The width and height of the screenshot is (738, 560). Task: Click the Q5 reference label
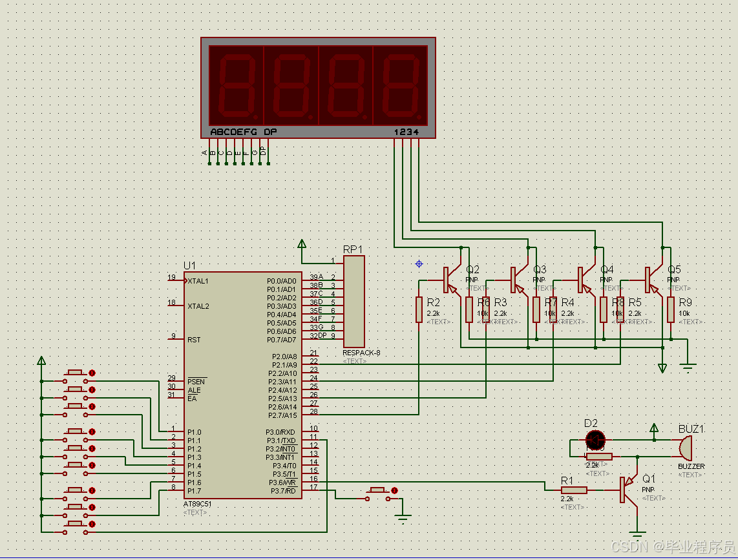click(674, 269)
